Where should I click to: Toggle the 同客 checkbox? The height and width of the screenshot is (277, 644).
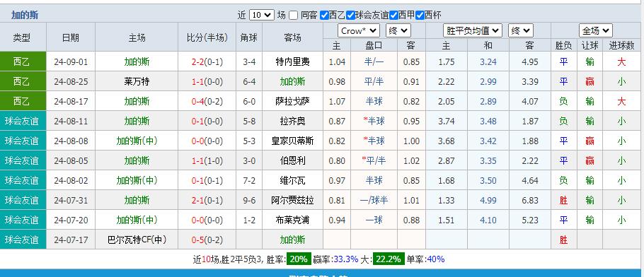(x=293, y=15)
